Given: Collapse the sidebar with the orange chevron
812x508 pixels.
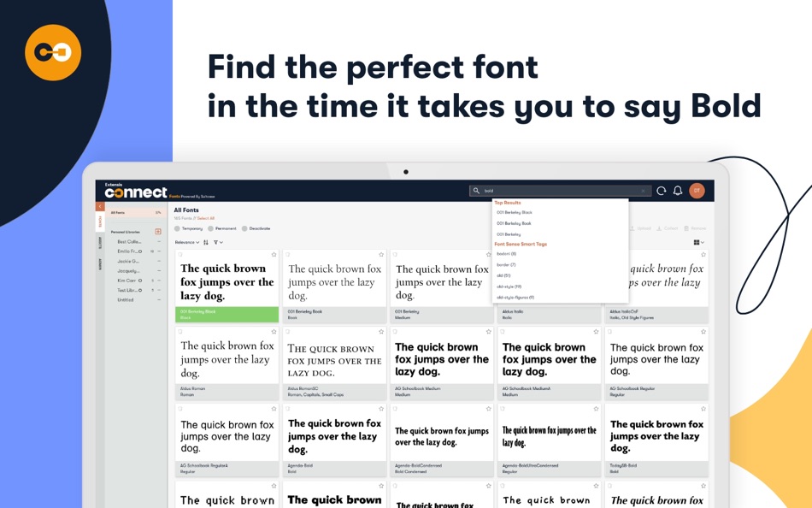Looking at the screenshot, I should coord(100,206).
